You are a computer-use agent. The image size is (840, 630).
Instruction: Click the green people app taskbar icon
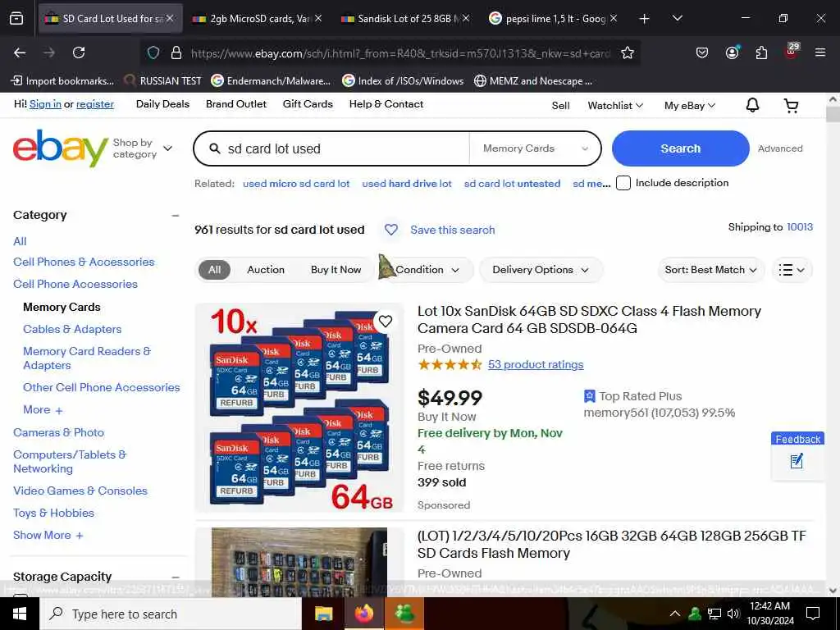[x=404, y=614]
